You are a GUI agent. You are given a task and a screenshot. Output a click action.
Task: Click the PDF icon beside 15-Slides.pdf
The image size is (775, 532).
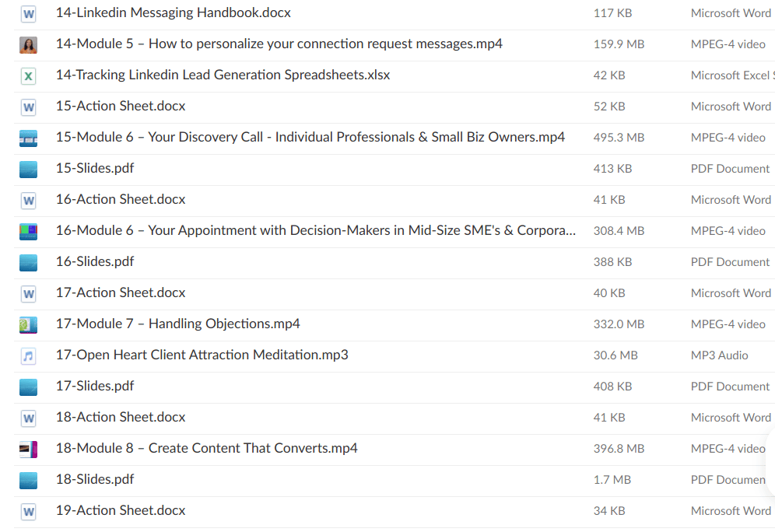tap(29, 169)
